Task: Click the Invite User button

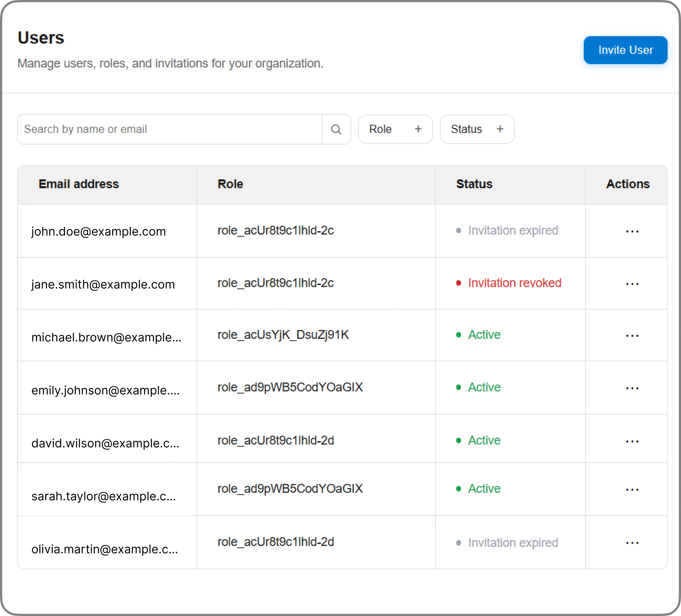Action: click(625, 50)
